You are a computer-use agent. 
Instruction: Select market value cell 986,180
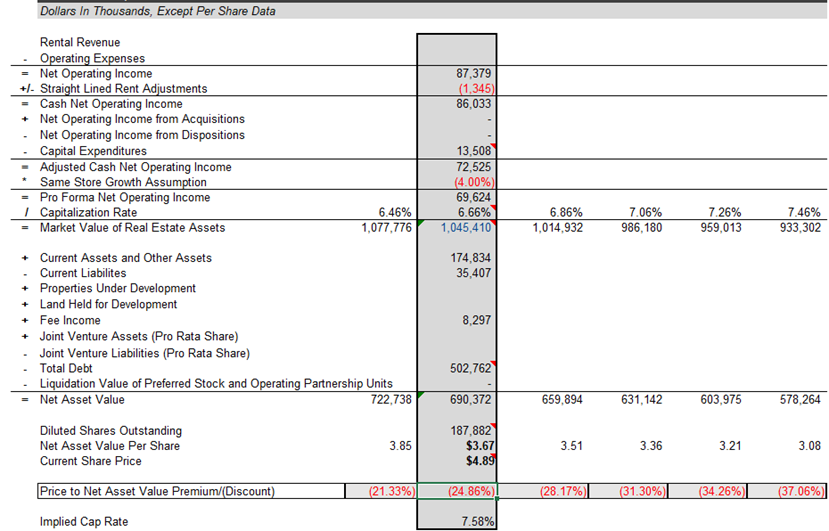641,228
